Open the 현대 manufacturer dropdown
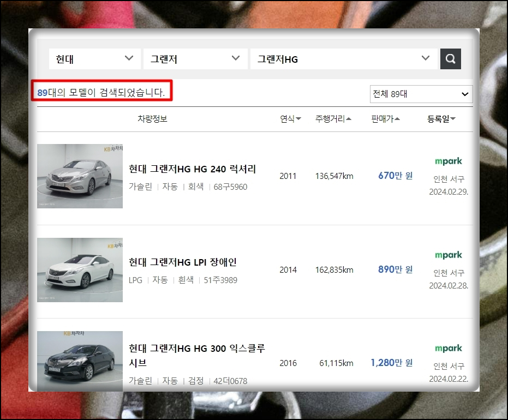 94,59
